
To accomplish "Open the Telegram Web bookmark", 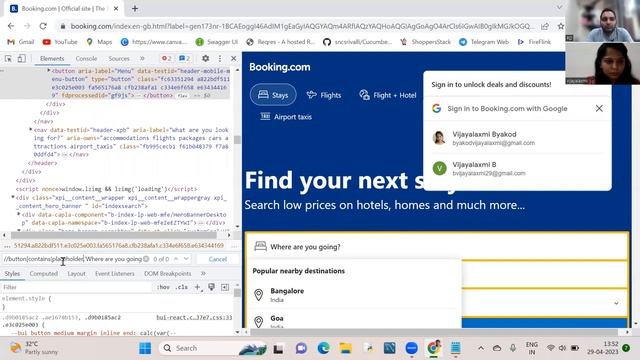I will pyautogui.click(x=484, y=42).
